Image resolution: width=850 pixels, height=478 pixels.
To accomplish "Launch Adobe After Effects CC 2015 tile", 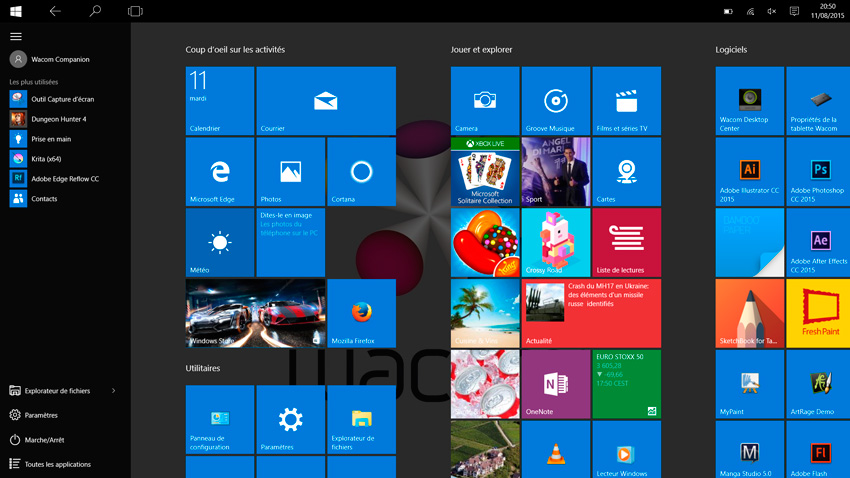I will click(x=818, y=242).
